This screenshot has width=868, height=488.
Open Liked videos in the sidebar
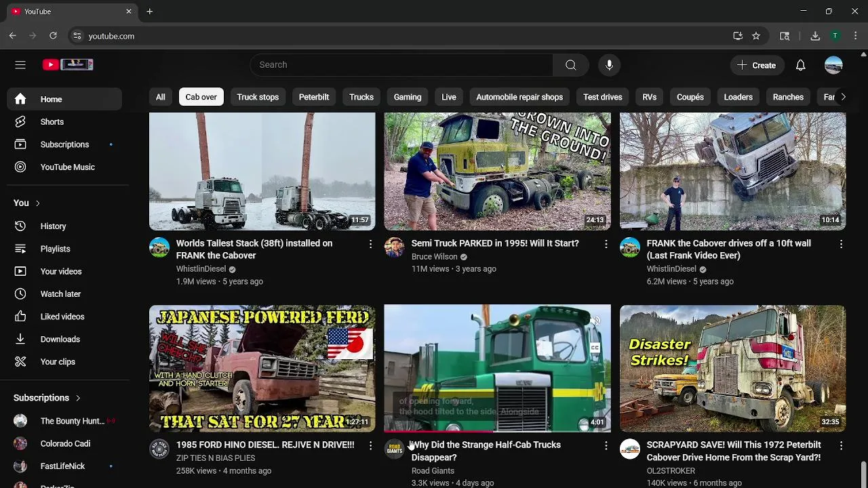(x=64, y=317)
